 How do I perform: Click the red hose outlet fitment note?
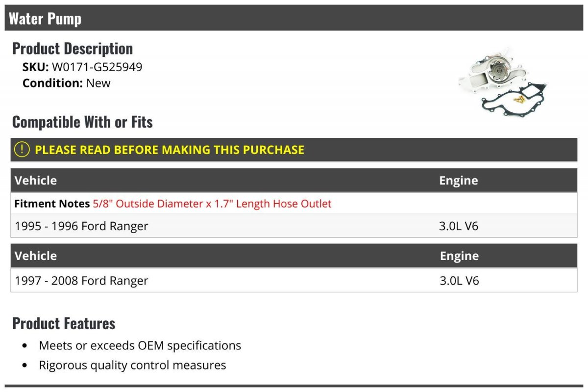point(212,204)
